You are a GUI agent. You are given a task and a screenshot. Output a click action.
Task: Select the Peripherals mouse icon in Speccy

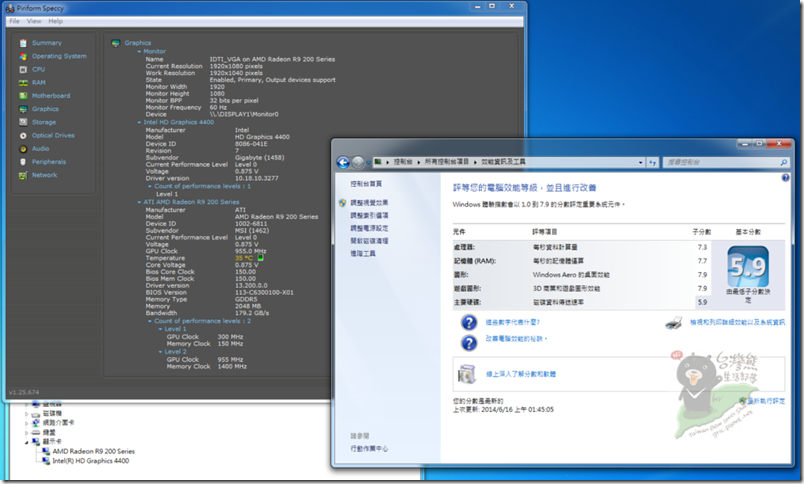23,162
